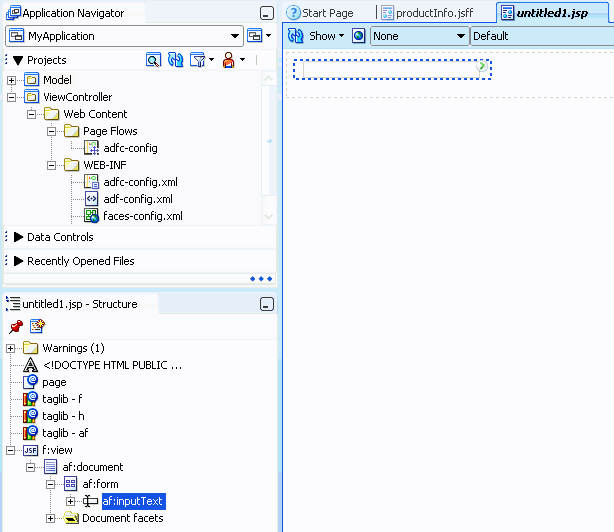Collapse the ViewController project node

coord(11,97)
